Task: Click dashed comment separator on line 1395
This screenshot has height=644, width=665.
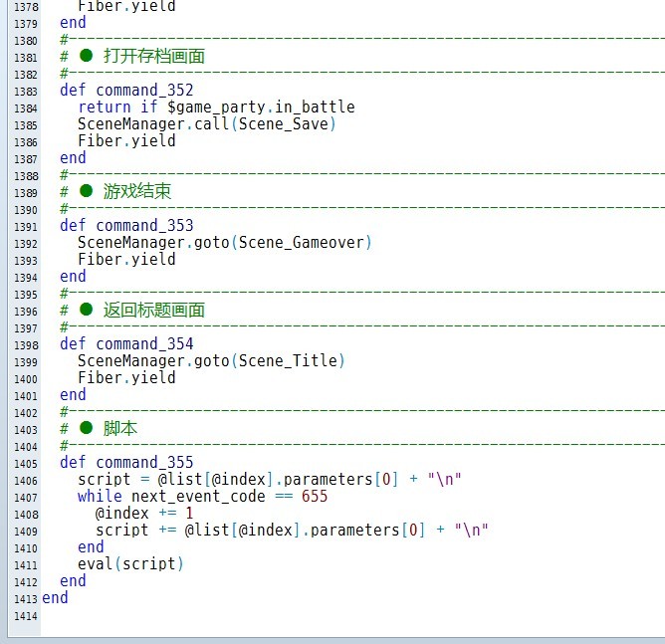Action: (x=362, y=293)
